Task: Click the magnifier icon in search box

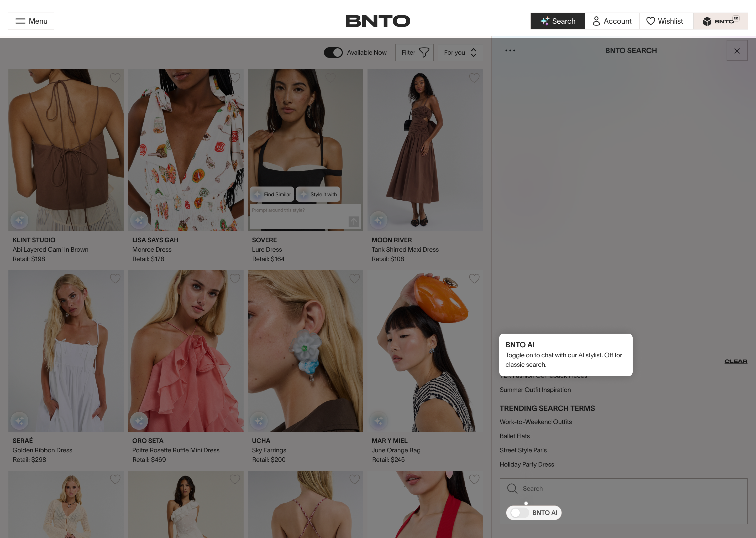Action: coord(512,488)
